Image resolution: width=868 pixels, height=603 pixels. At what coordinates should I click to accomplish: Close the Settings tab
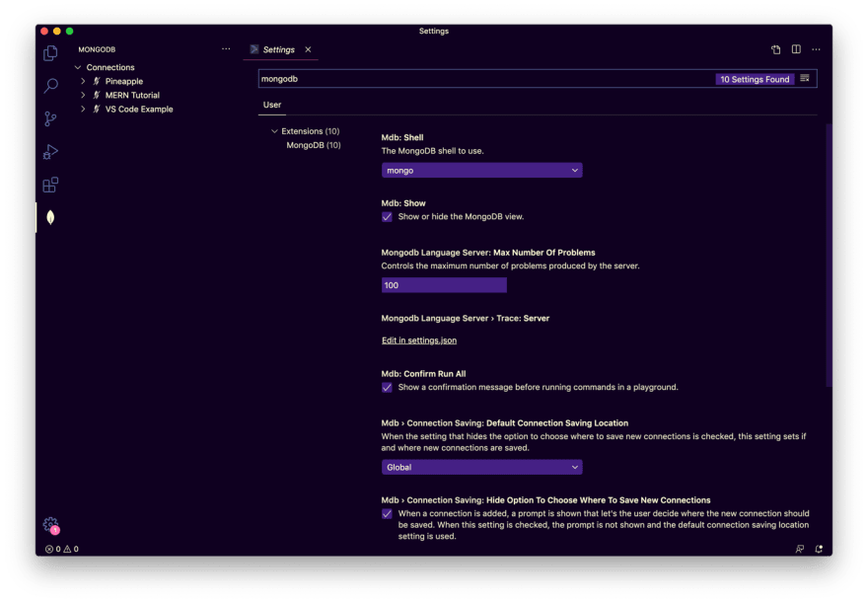click(308, 49)
